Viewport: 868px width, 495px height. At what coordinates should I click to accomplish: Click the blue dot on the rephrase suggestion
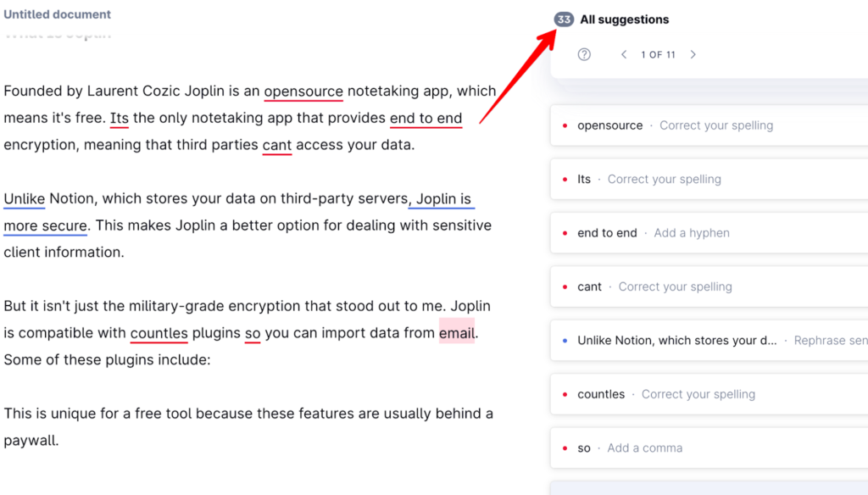point(565,340)
